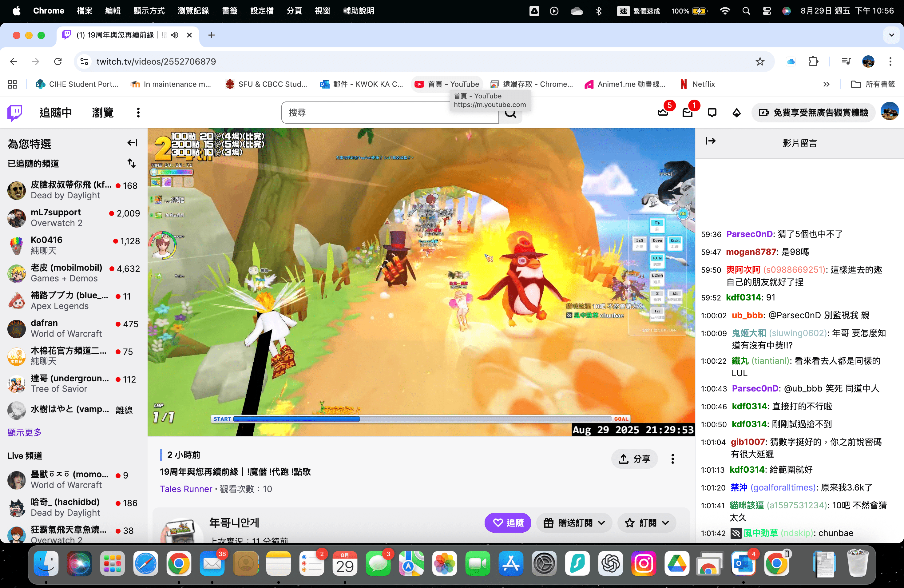Sort followed channels with arrows icon
Image resolution: width=904 pixels, height=588 pixels.
point(131,163)
